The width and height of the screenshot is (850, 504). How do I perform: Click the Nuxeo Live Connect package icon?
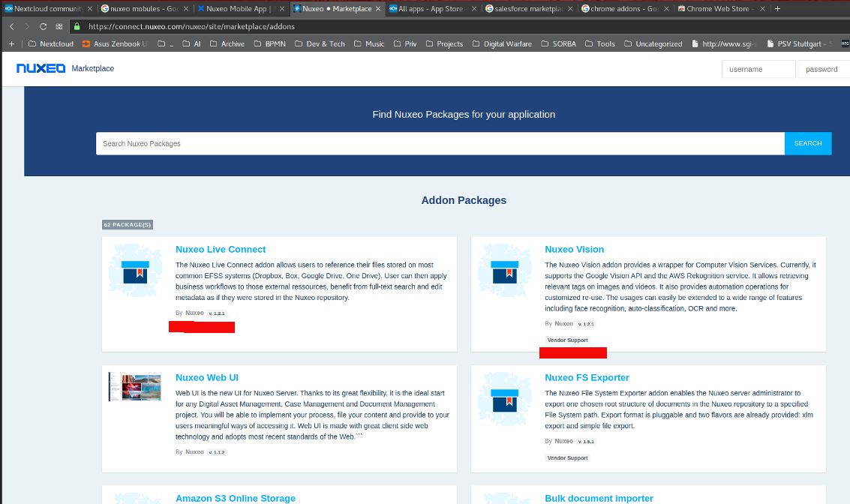click(x=135, y=271)
